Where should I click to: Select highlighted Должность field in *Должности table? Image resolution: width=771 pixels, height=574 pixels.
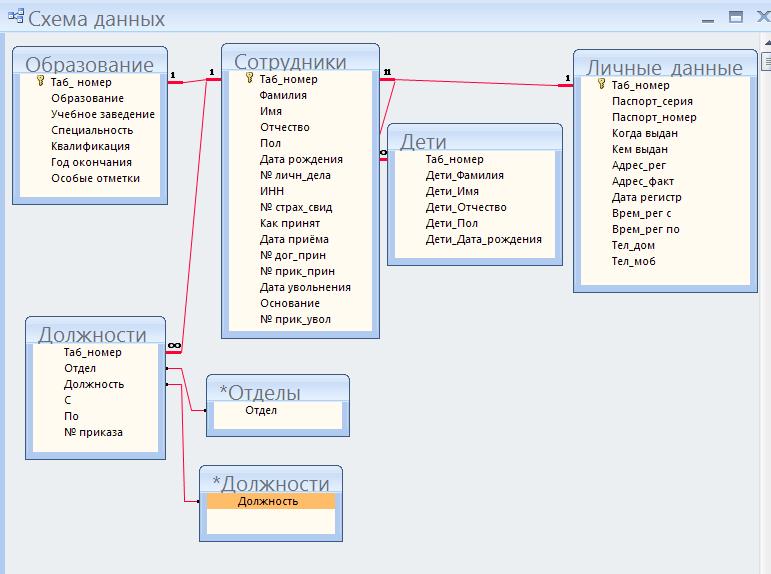270,501
